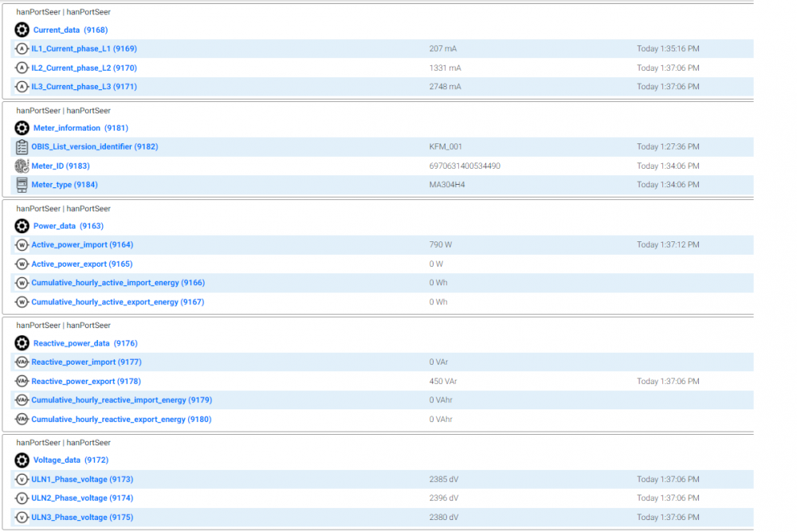Select IL3_Current_phase_L3 (9171) feature

84,87
